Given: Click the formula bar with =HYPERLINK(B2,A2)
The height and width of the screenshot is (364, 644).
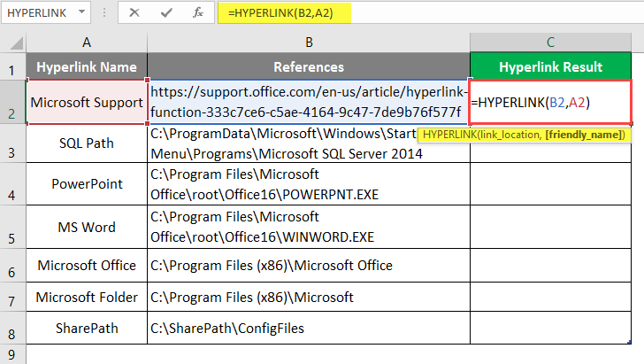Looking at the screenshot, I should (x=431, y=12).
